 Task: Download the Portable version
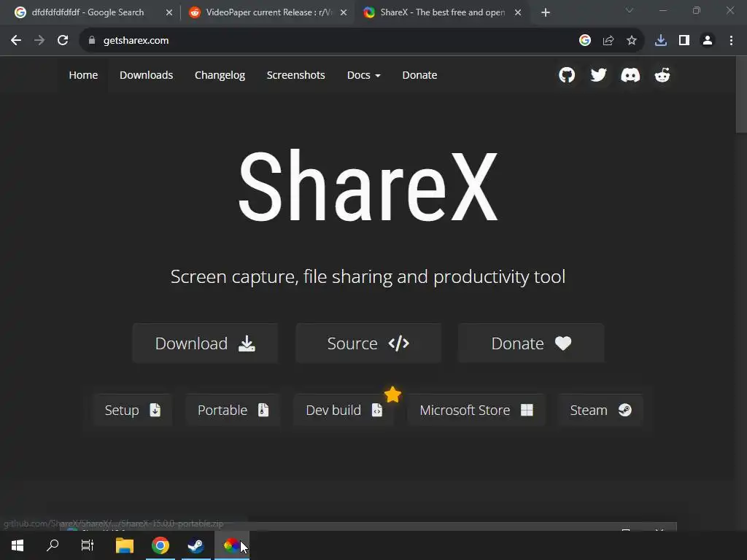233,410
